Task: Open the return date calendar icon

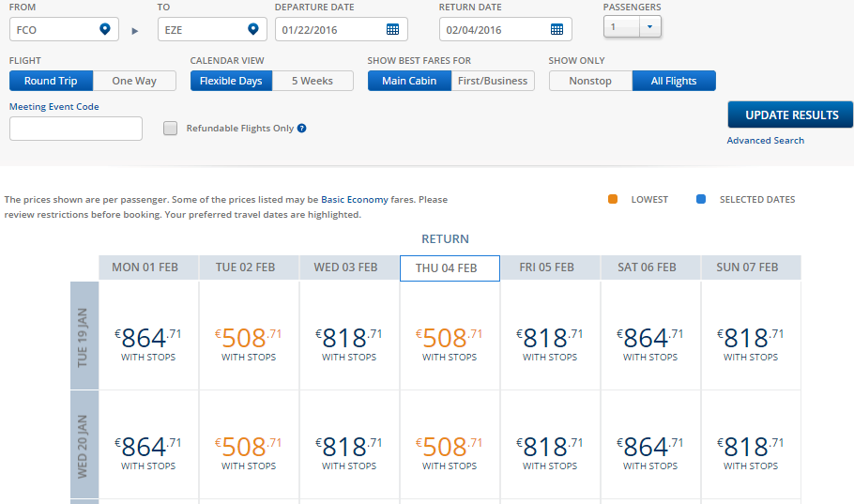Action: pyautogui.click(x=557, y=29)
